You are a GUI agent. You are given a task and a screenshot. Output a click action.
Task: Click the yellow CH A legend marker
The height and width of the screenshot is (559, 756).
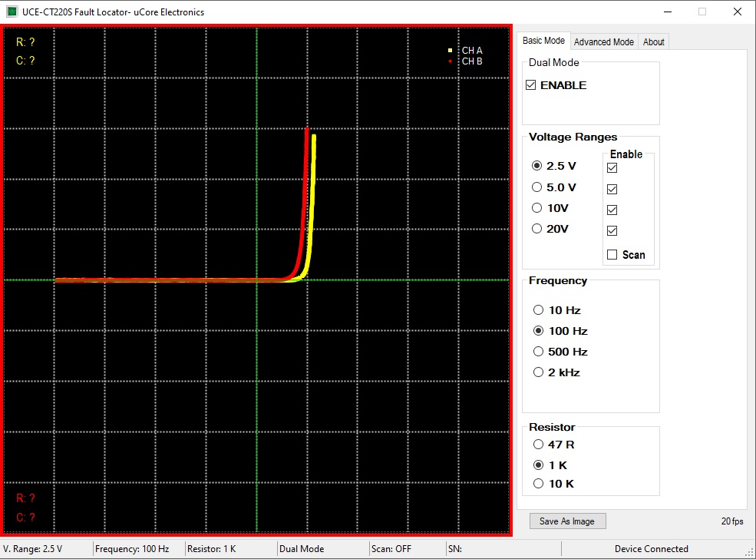pyautogui.click(x=451, y=51)
